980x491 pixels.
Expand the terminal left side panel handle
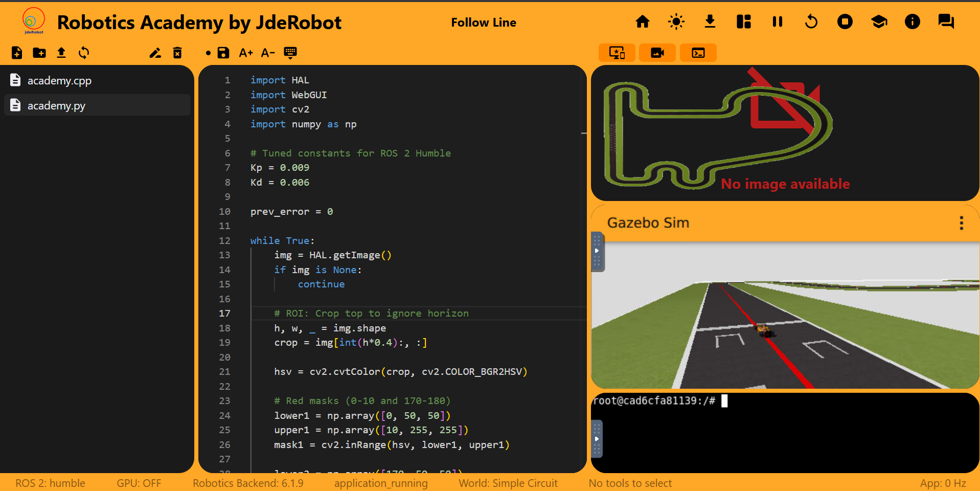[597, 439]
